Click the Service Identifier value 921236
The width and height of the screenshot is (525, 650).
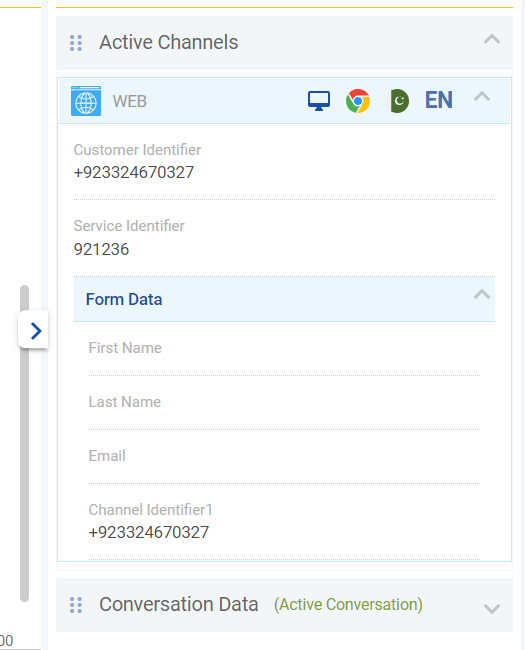(101, 249)
